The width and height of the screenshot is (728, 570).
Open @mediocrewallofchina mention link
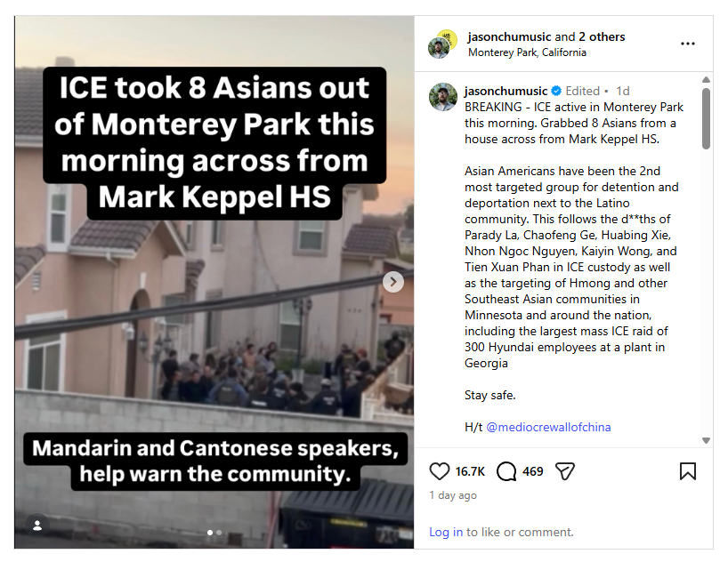pyautogui.click(x=548, y=427)
